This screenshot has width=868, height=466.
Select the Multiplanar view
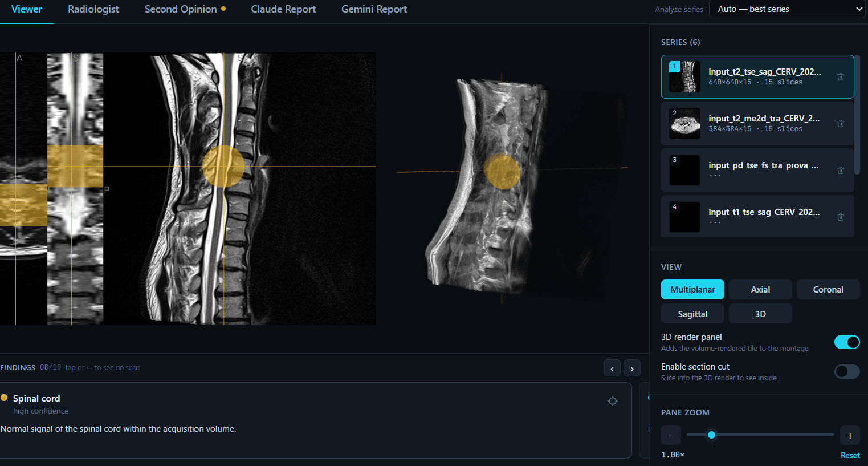pos(692,290)
